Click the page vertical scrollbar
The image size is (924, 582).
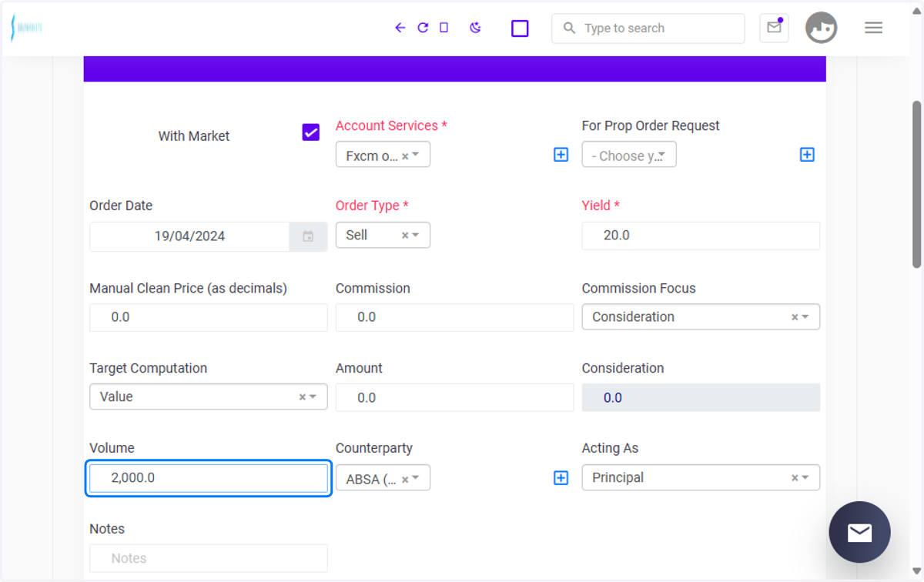point(916,185)
